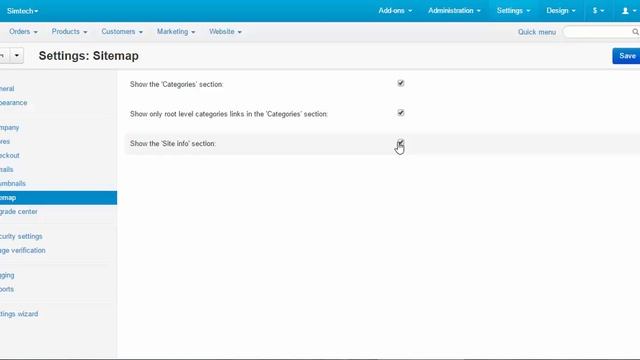This screenshot has width=640, height=360.
Task: Open the Checkout settings section
Action: (10, 155)
